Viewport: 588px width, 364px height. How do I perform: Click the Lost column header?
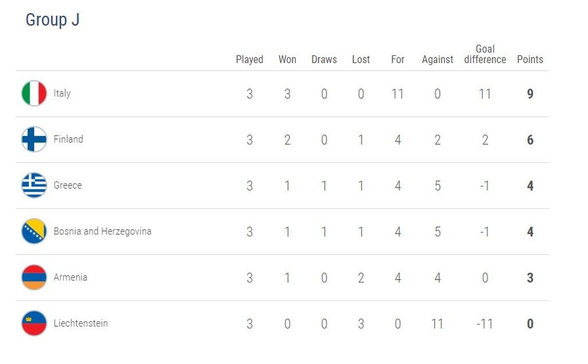(x=361, y=60)
